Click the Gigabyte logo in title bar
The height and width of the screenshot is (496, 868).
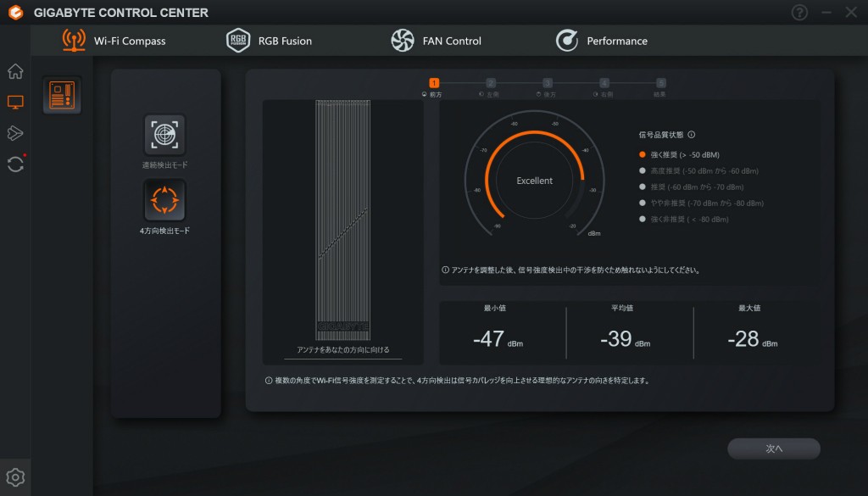[16, 12]
